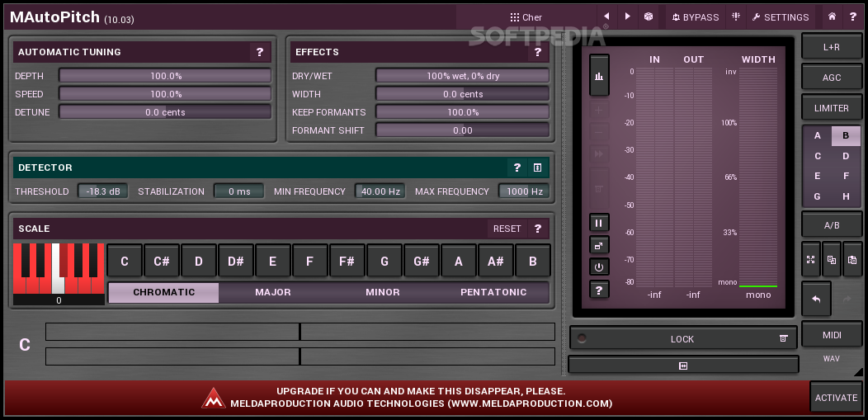This screenshot has height=420, width=868.
Task: Click the undo arrow icon
Action: pos(816,299)
